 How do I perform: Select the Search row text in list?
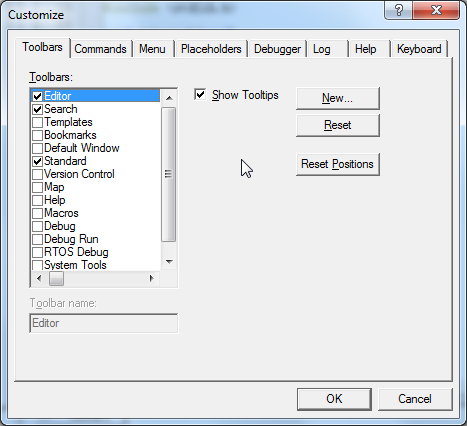(61, 109)
